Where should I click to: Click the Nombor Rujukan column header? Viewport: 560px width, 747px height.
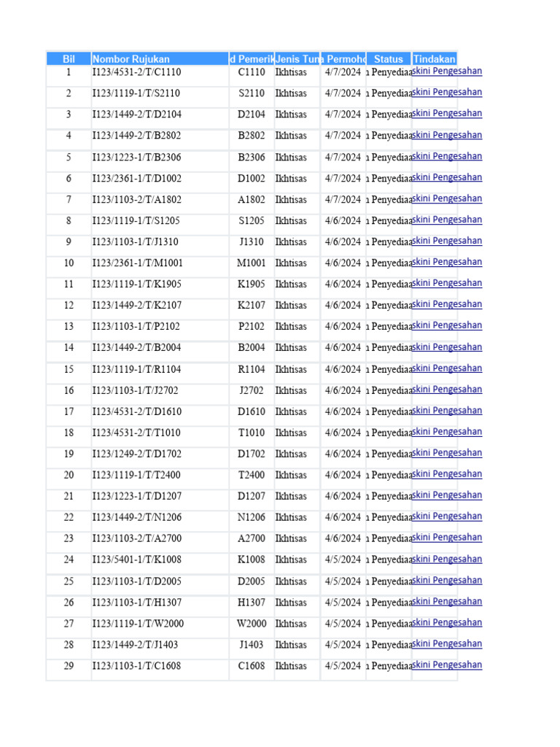[x=131, y=59]
